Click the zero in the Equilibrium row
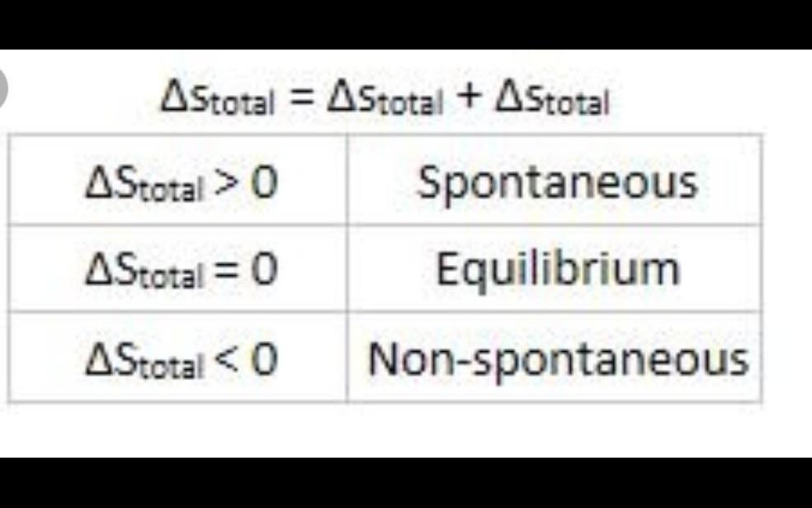This screenshot has height=508, width=812. point(262,270)
